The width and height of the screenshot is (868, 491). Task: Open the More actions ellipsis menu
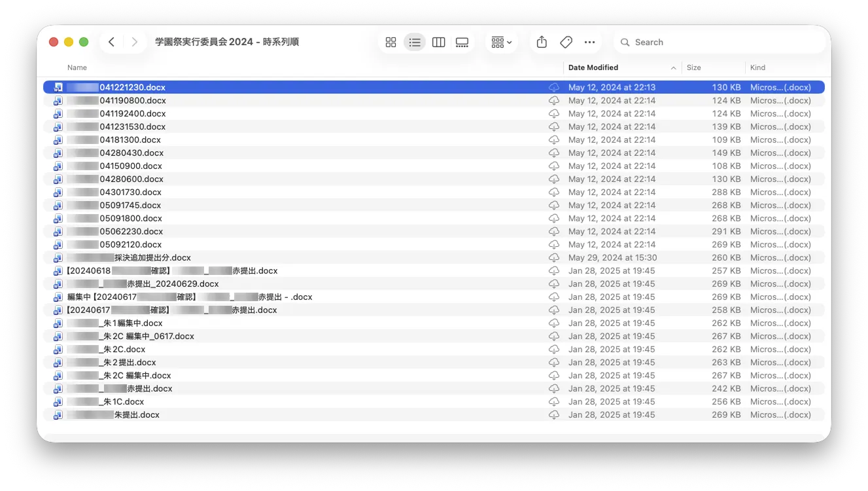(x=590, y=42)
